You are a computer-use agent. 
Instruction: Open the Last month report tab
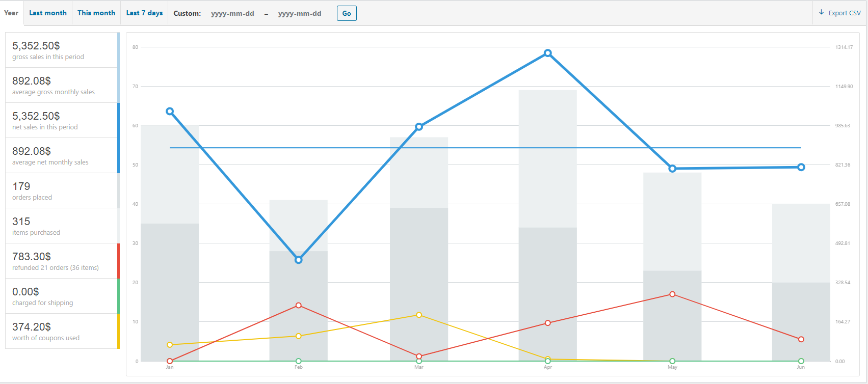tap(48, 13)
